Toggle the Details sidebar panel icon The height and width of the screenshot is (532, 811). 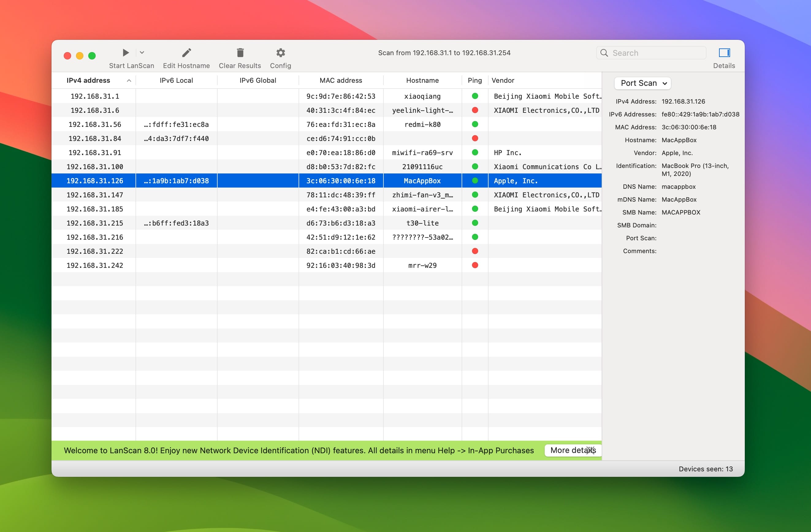(x=724, y=52)
